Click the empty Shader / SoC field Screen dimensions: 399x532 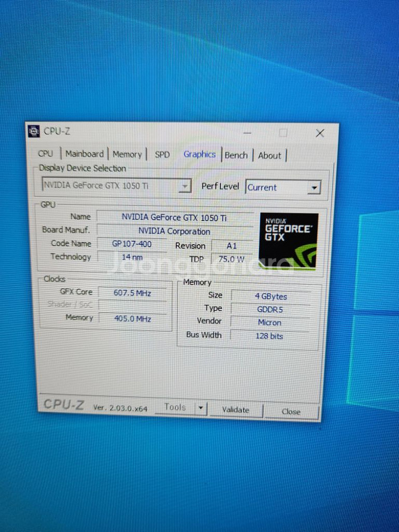(132, 305)
